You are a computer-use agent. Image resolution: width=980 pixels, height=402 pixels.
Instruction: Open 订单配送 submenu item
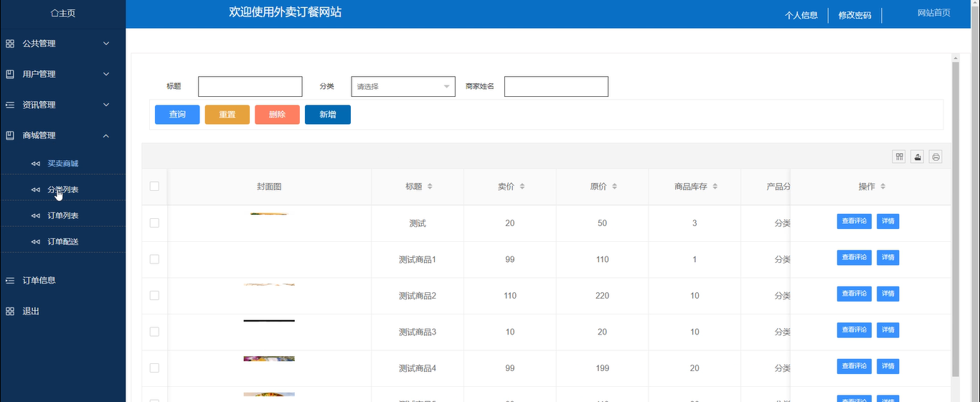point(62,242)
